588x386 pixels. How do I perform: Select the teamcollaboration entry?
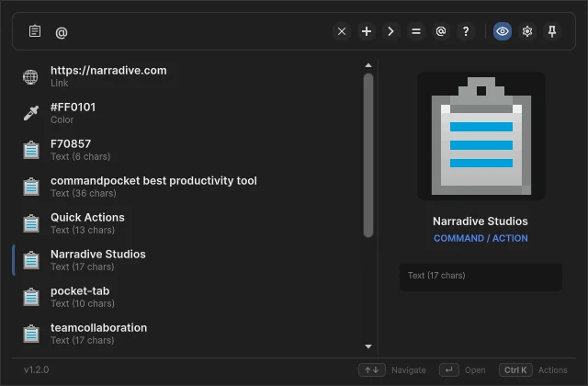187,334
